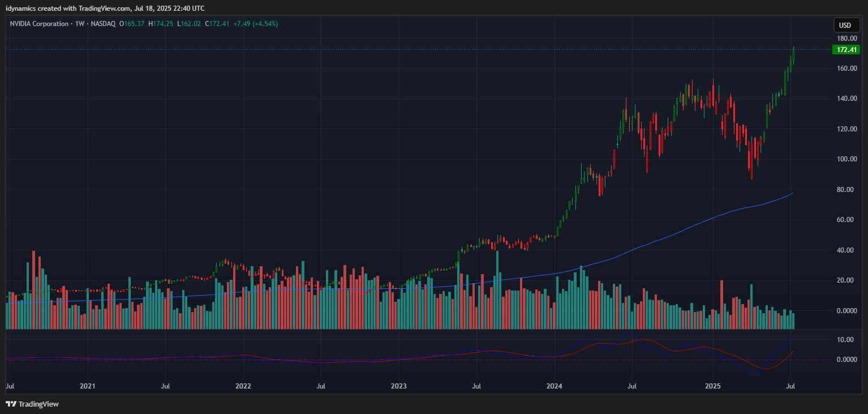This screenshot has width=868, height=414.
Task: Click the 80.00 price axis label
Action: pos(846,190)
